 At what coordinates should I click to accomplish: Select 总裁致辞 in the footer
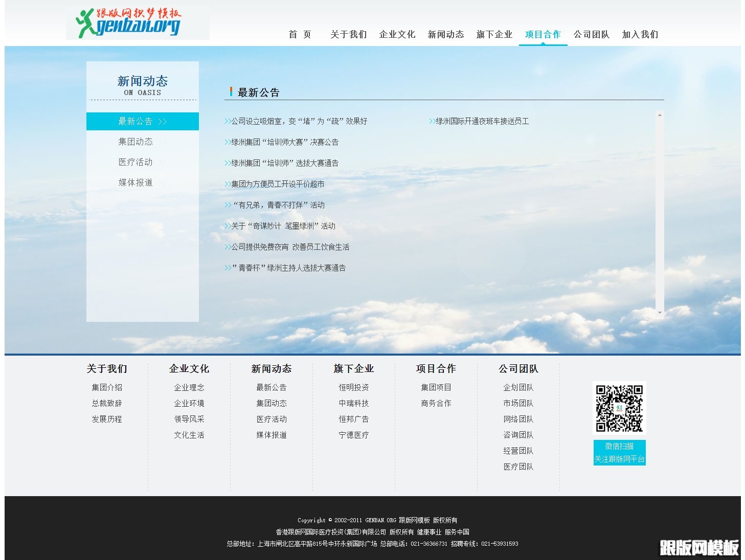(x=106, y=403)
